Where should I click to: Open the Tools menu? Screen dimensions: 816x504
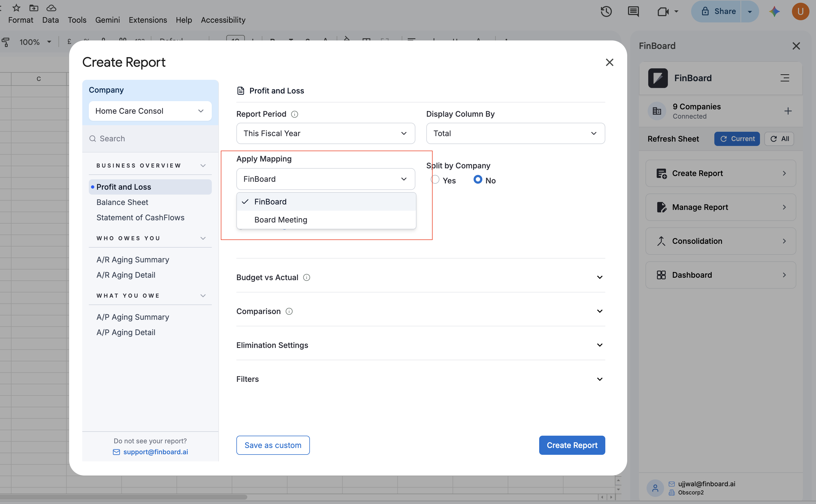(77, 20)
